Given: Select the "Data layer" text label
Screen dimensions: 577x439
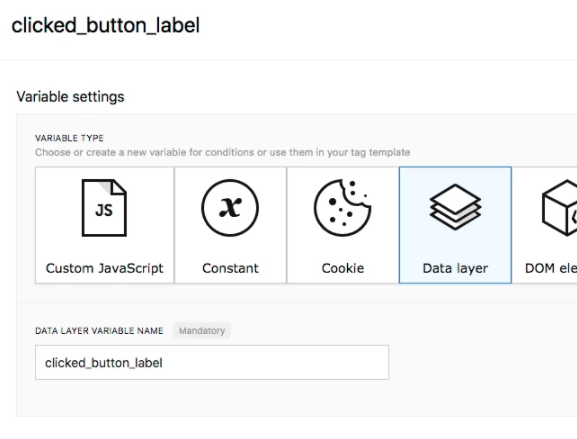Looking at the screenshot, I should pyautogui.click(x=455, y=269).
